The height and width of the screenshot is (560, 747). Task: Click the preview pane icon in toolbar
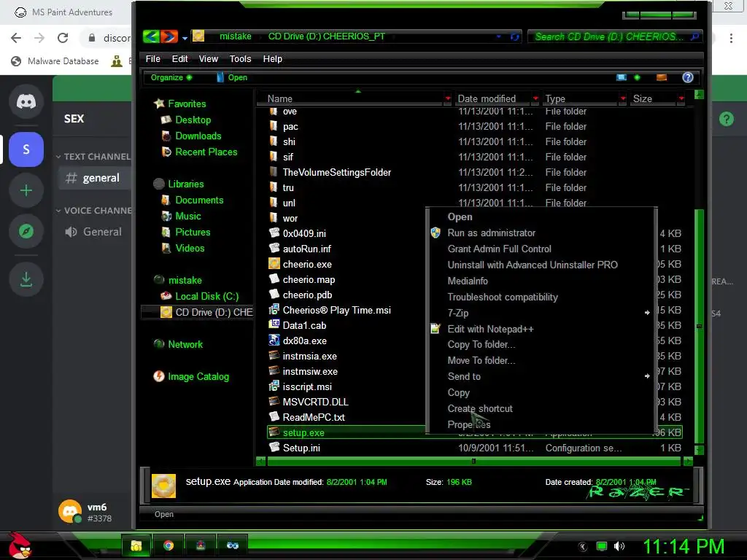[x=661, y=77]
